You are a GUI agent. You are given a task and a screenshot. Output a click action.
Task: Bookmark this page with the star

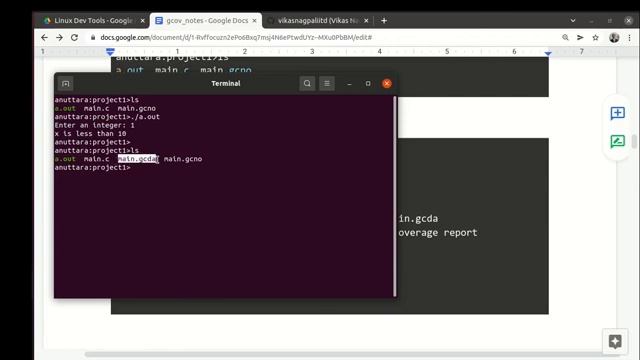[596, 37]
